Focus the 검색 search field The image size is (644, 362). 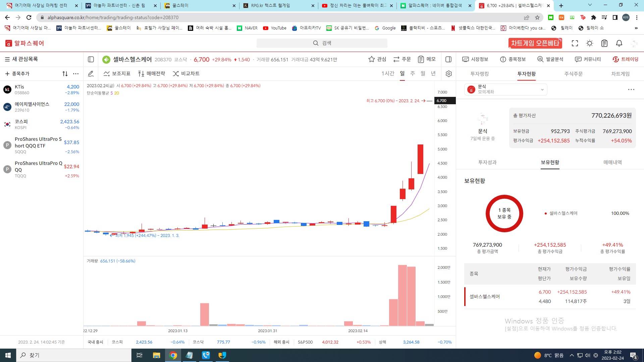tap(322, 43)
